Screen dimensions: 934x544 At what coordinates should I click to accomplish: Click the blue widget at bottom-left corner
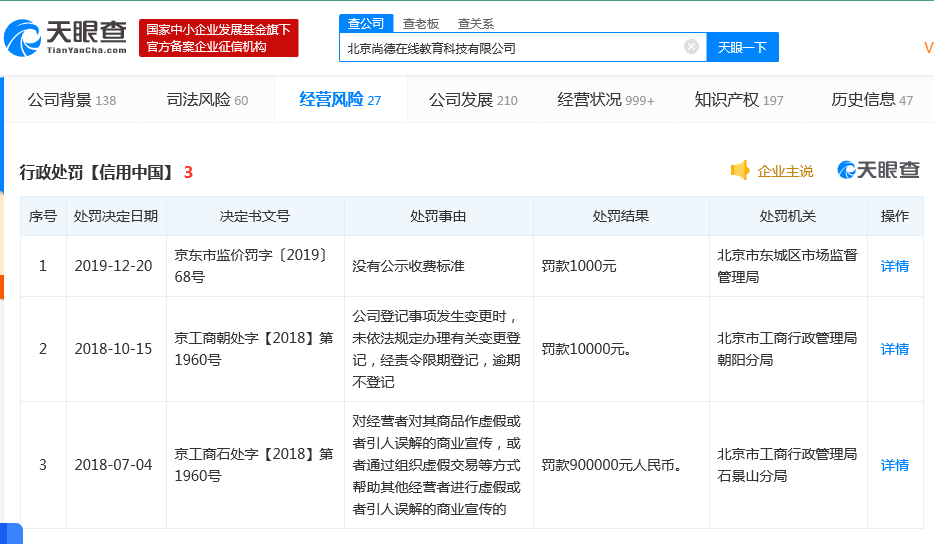pos(11,533)
